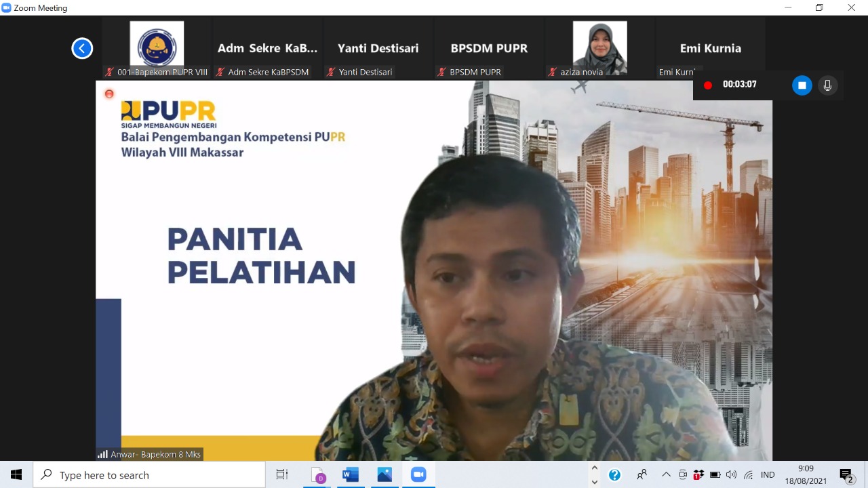Go to previous page of participant thumbnails

(82, 48)
